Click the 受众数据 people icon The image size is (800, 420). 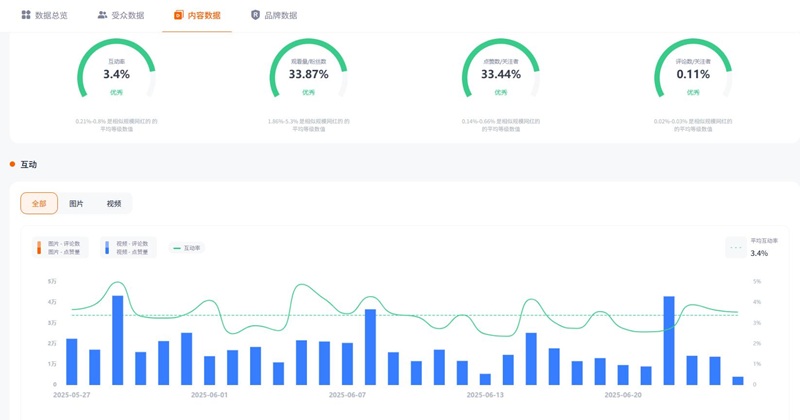coord(102,15)
